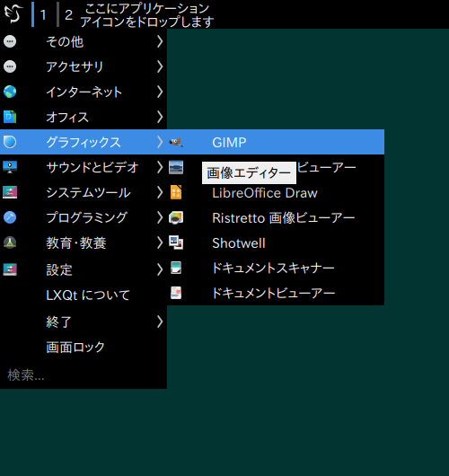
Task: Click the 教育・教養 flask icon
Action: pyautogui.click(x=10, y=242)
